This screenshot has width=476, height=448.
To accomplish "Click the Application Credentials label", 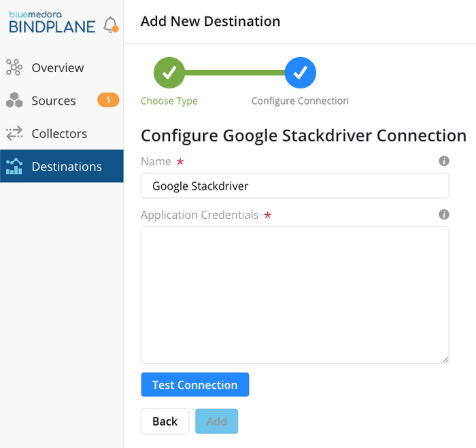I will coord(199,215).
